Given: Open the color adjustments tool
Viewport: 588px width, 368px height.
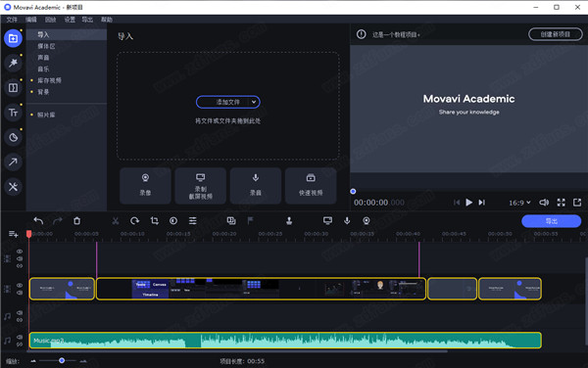Looking at the screenshot, I should [173, 221].
